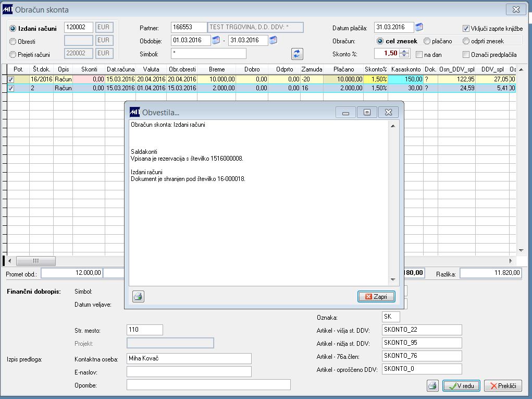
Task: Select the Obresti radio option
Action: tap(13, 41)
